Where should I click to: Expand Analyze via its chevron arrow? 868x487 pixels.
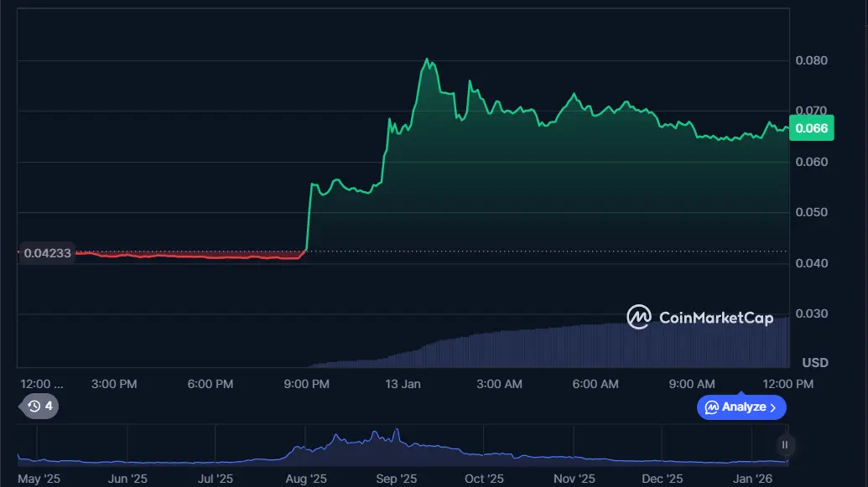(x=773, y=407)
